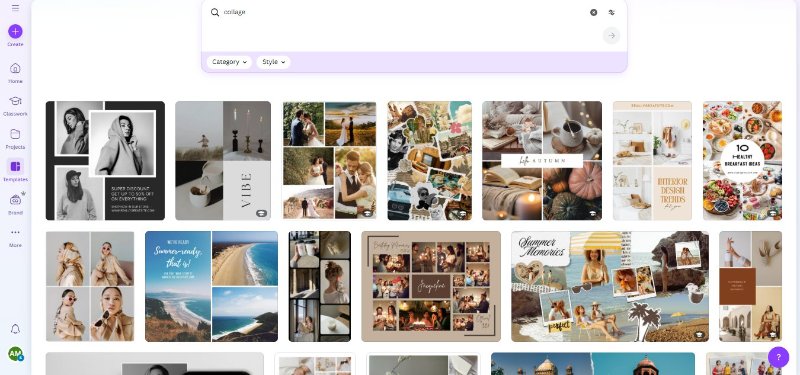This screenshot has height=375, width=800.
Task: Open the VIBE candle collage template
Action: point(223,161)
